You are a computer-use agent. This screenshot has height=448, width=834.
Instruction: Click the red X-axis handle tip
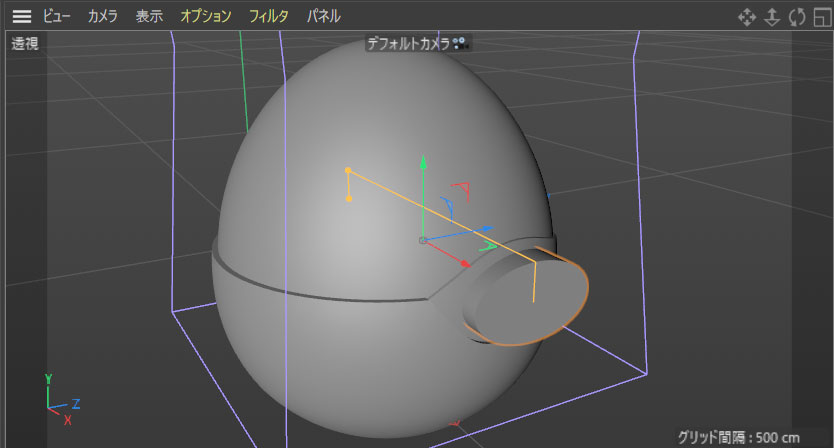click(465, 264)
